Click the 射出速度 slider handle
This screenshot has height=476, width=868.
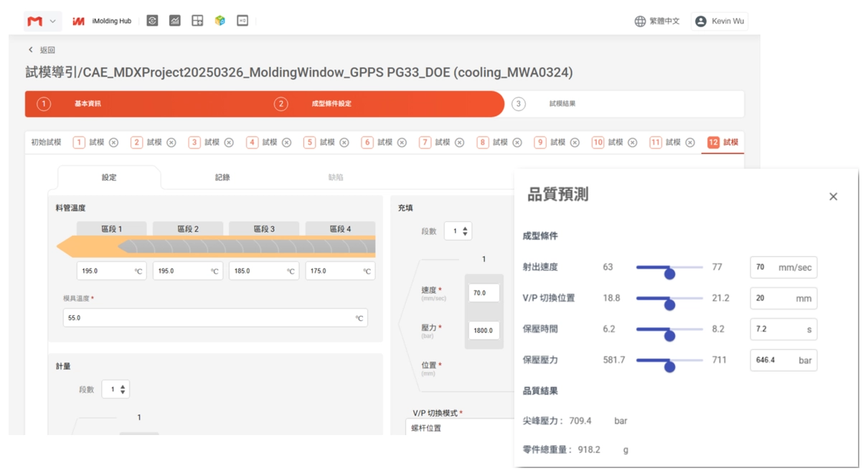669,274
